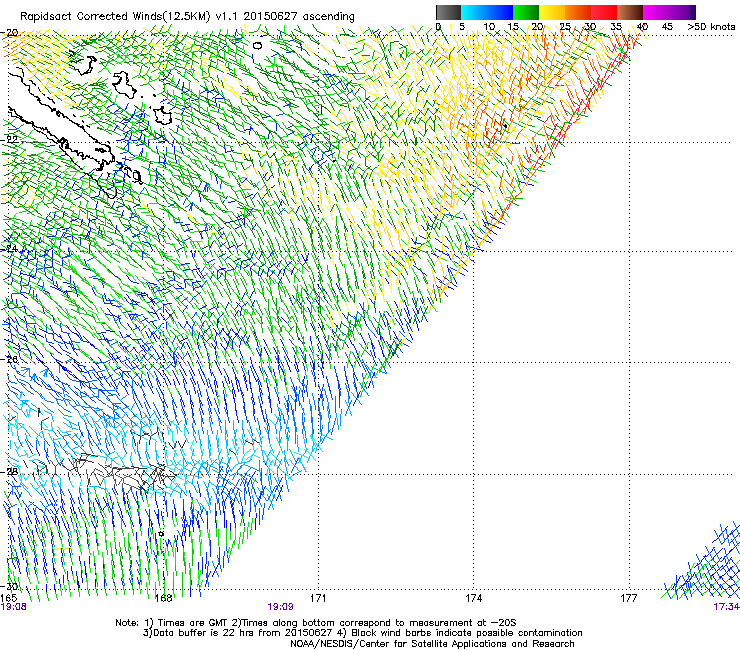Screen dimensions: 740x650
Task: Click the longitude label 165
Action: 9,598
